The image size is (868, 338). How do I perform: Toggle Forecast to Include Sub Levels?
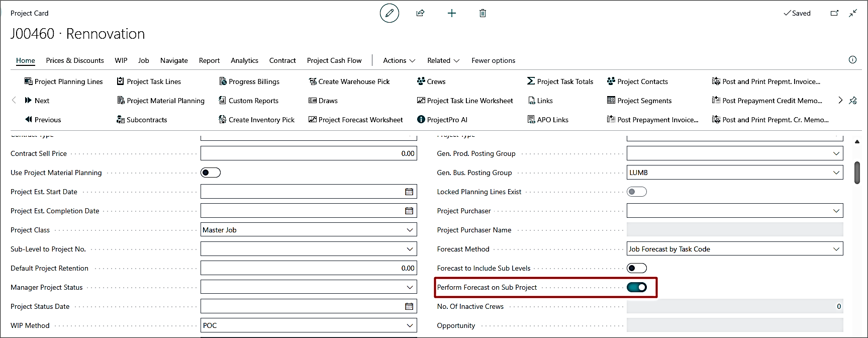(x=636, y=268)
